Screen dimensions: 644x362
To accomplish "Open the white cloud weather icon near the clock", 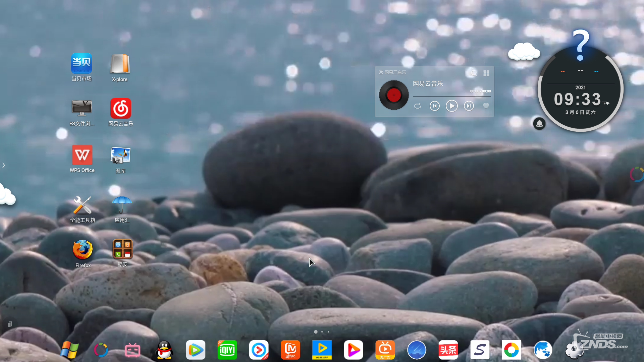I will 524,51.
